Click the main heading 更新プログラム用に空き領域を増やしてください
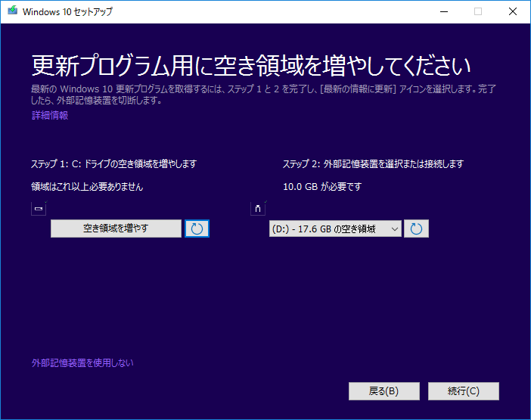531x420 pixels. 251,65
